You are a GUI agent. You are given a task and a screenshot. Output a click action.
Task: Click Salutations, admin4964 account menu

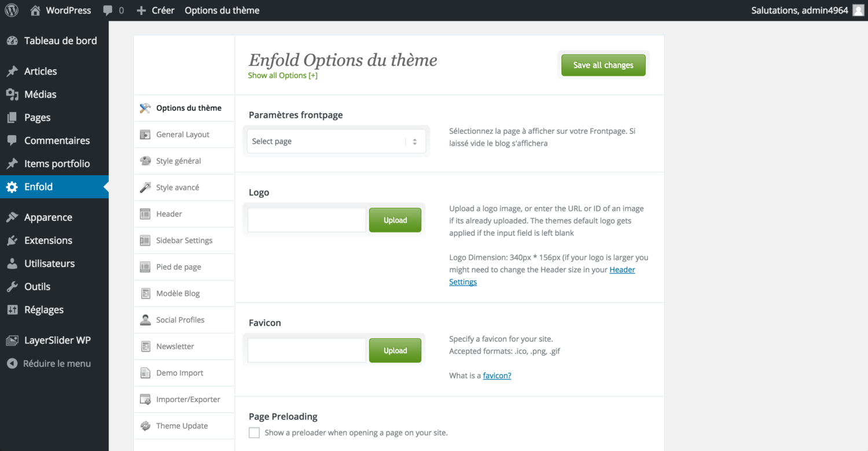tap(807, 10)
